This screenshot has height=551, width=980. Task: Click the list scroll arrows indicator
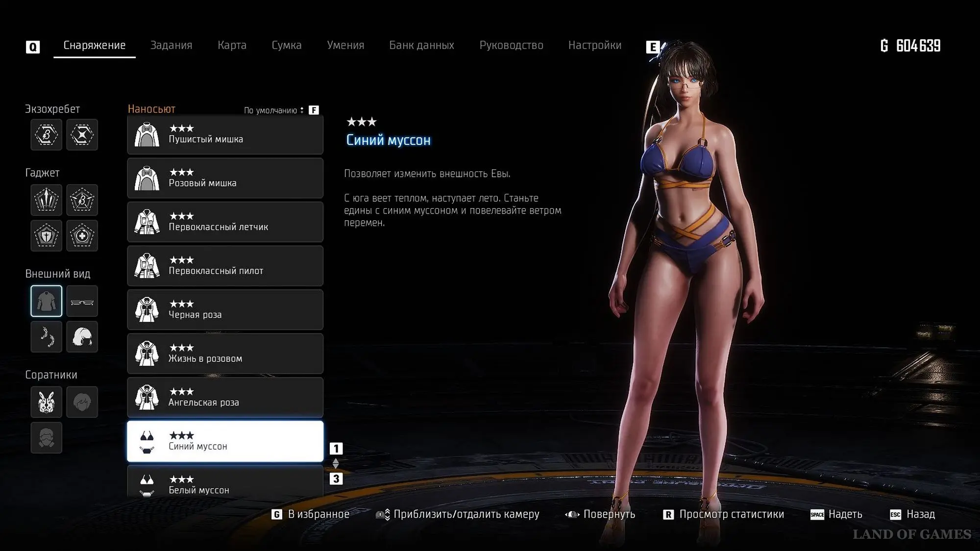[x=336, y=463]
